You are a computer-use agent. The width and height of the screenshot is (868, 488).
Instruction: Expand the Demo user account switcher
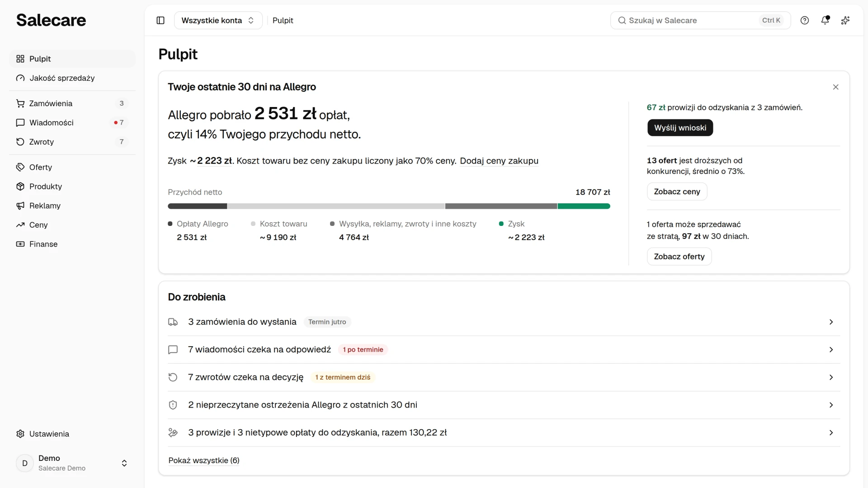[72, 463]
